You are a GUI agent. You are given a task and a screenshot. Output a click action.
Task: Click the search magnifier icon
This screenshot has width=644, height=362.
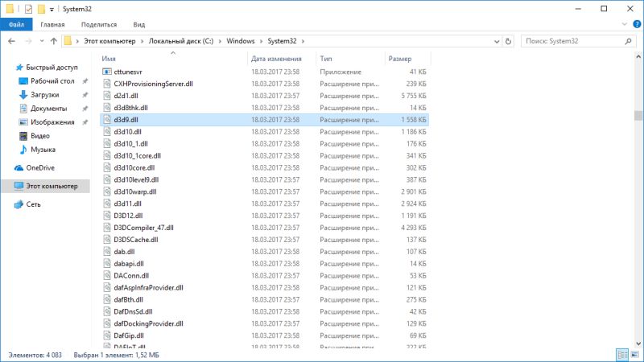click(x=628, y=41)
